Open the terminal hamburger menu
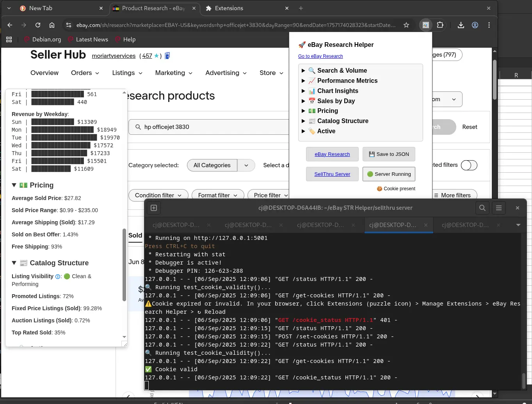This screenshot has height=404, width=532. click(x=499, y=208)
